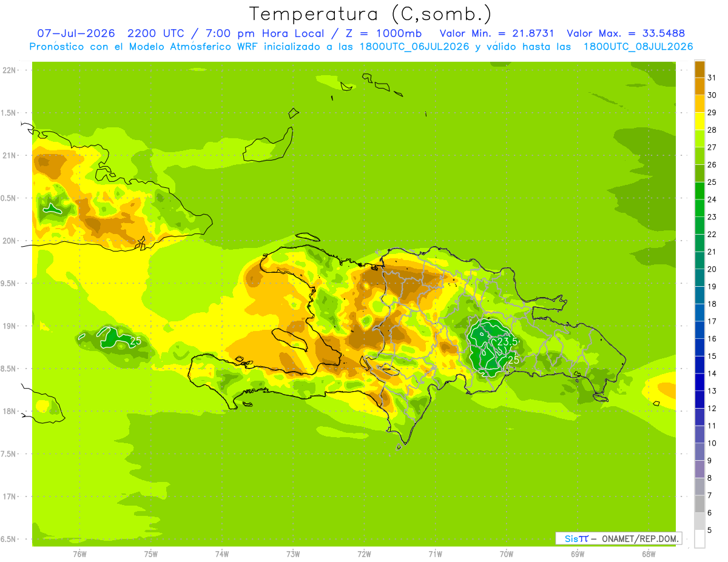Viewport: 728px width, 562px height.
Task: Click "Valor Max. = 33.5488" value
Action: (x=626, y=33)
